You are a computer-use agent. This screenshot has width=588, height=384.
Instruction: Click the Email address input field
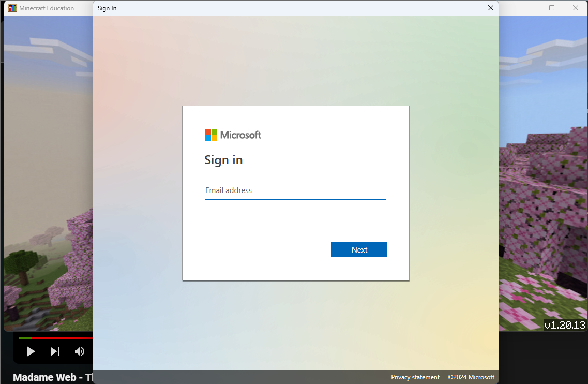click(x=295, y=190)
